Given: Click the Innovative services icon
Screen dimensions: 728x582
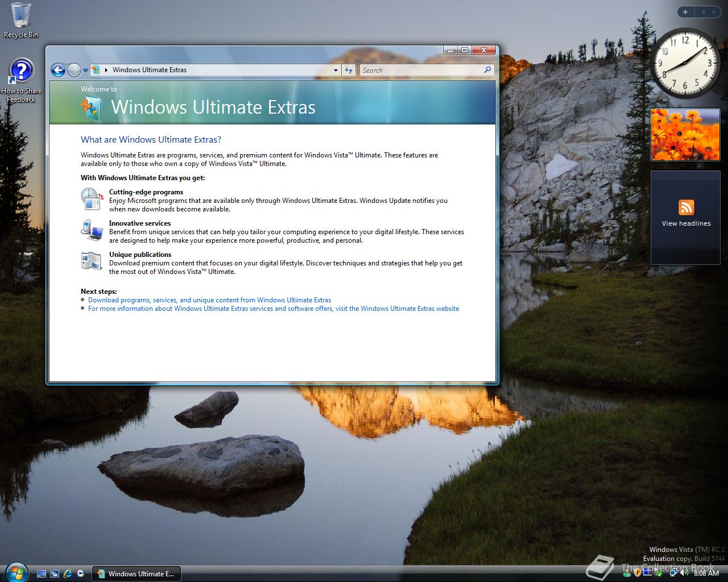Looking at the screenshot, I should (92, 230).
